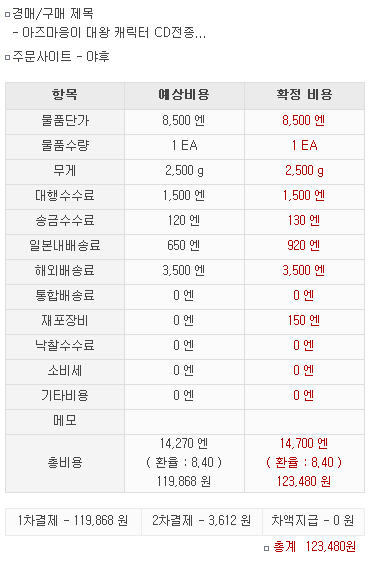Select the confirmed 물품단가 8,500 엔 value

click(x=303, y=121)
